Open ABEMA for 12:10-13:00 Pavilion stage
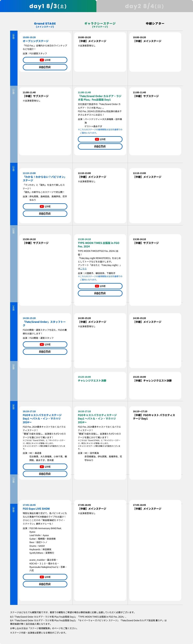The image size is (193, 644). (x=45, y=214)
